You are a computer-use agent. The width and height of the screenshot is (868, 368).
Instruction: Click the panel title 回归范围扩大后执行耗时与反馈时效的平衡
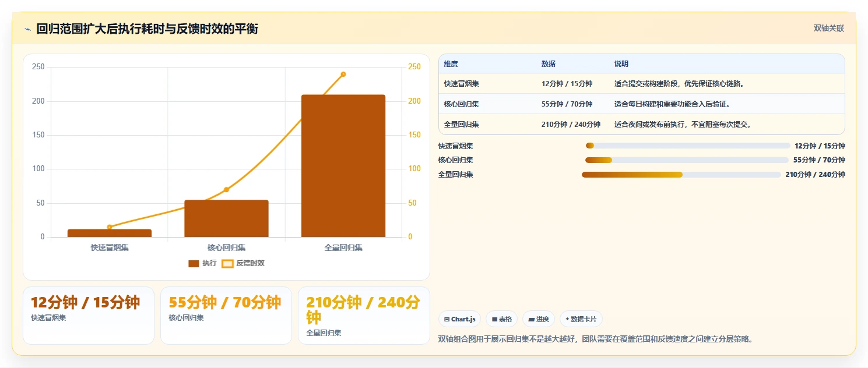click(147, 29)
